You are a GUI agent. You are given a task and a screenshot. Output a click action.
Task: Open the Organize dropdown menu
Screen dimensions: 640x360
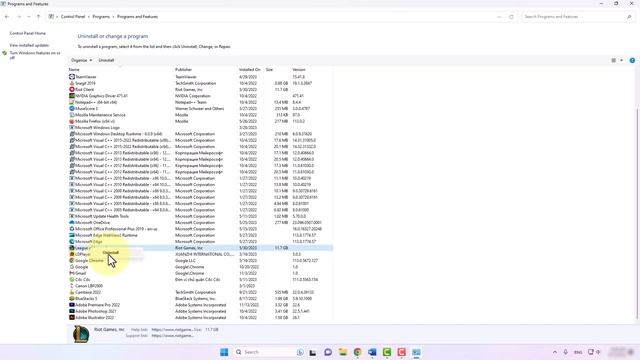(81, 60)
